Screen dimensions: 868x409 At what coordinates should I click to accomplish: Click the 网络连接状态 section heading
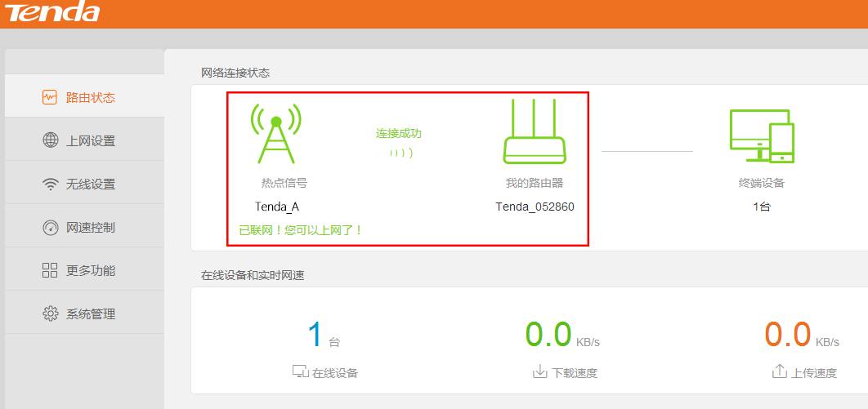pyautogui.click(x=235, y=73)
